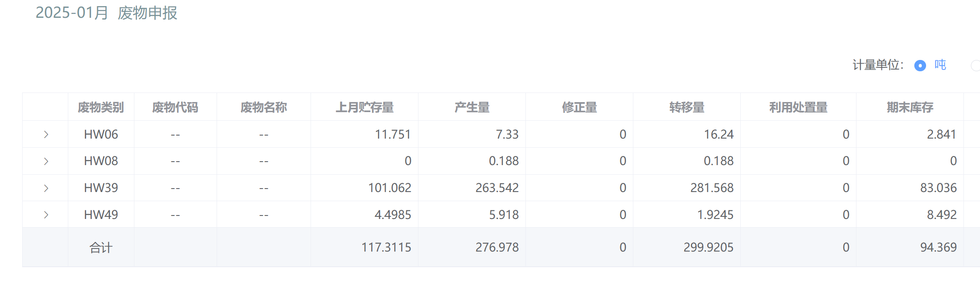Viewport: 980px width, 295px height.
Task: Click the 16.24 transfer amount value
Action: (719, 135)
